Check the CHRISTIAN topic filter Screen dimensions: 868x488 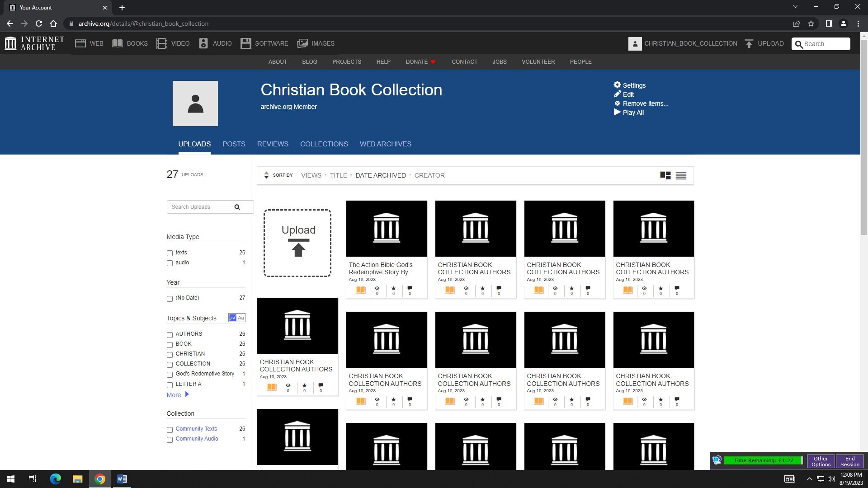[170, 354]
